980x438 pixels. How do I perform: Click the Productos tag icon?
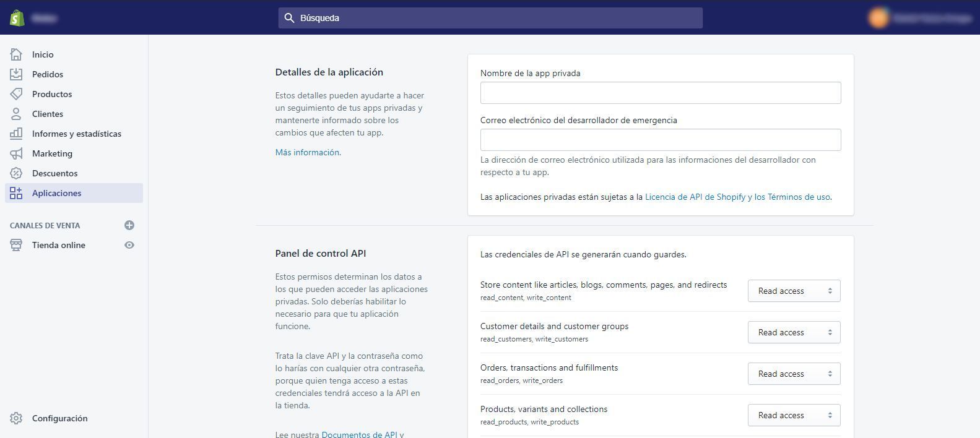pos(16,94)
